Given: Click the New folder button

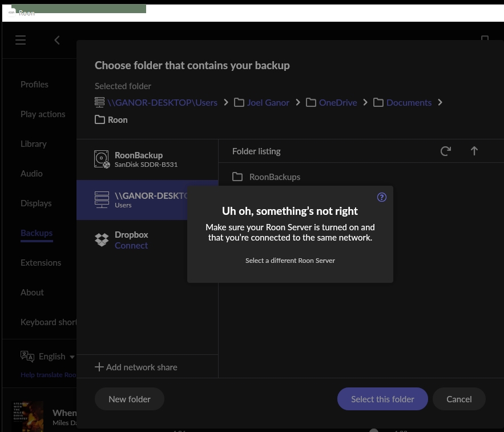Looking at the screenshot, I should point(130,399).
